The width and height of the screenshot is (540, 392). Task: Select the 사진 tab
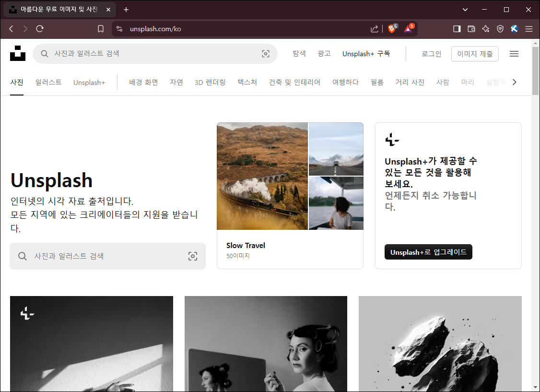pos(17,83)
